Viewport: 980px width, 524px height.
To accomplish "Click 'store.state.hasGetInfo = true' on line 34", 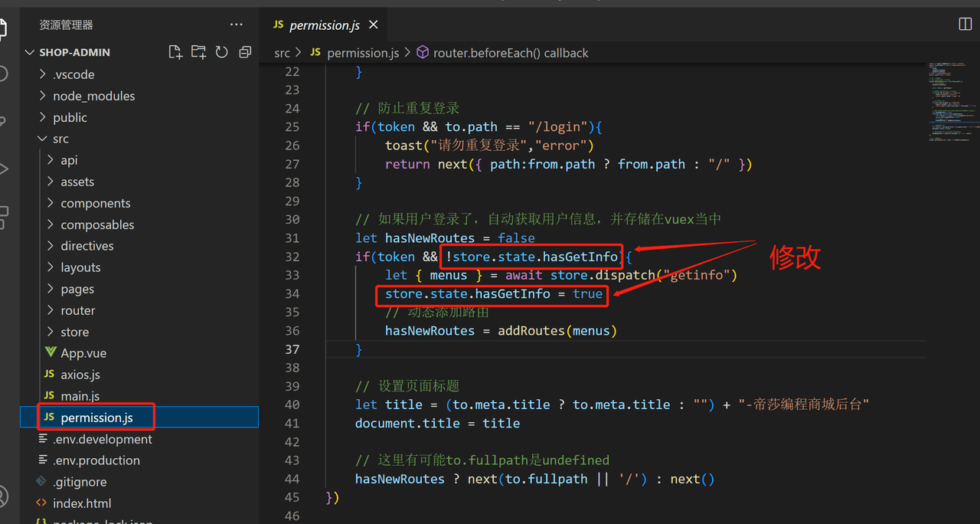I will point(494,293).
